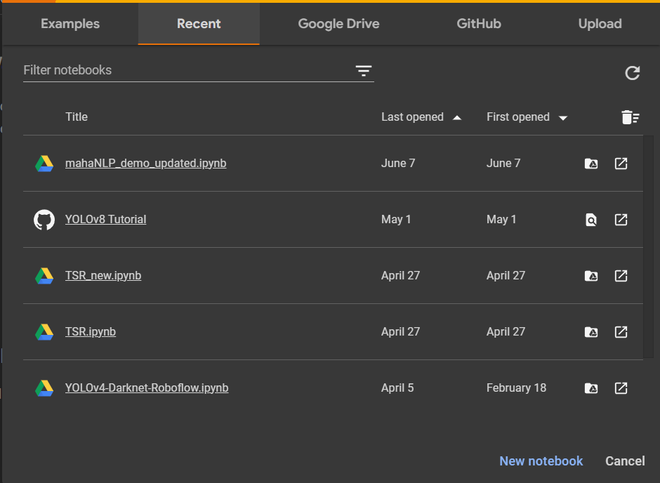Click the Filter notebooks input field

click(x=185, y=71)
